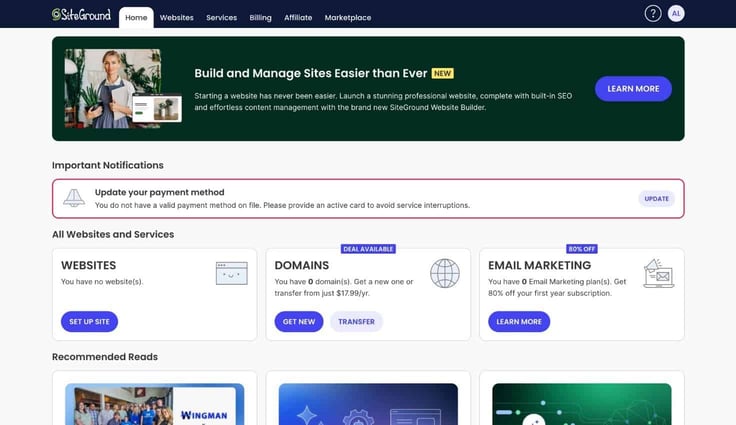Click the Websites browser window icon
The height and width of the screenshot is (425, 736).
231,273
